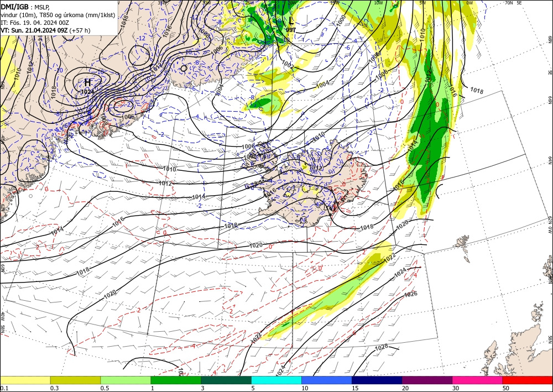The height and width of the screenshot is (392, 553).
Task: Click the yellow 0.1–0.3 legend color band
Action: (x=25, y=380)
